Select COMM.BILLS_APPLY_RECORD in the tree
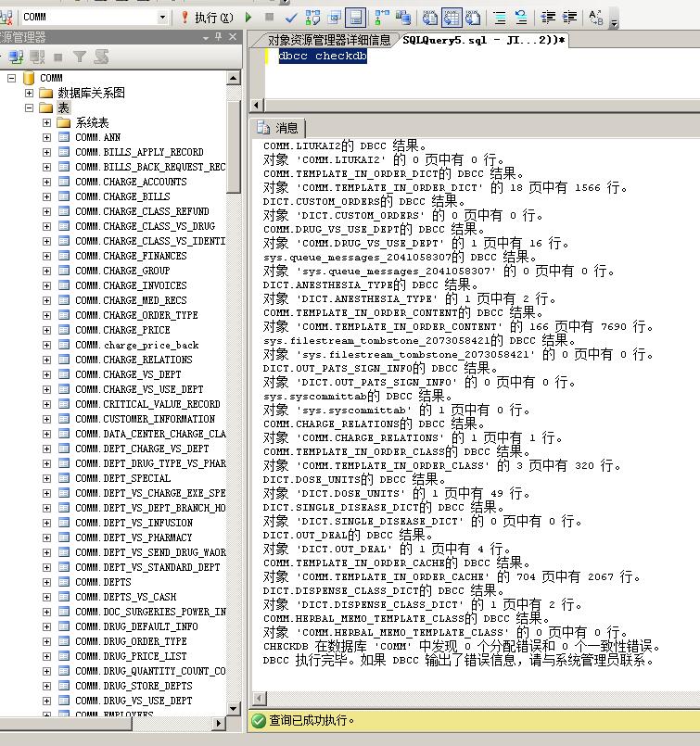Screen dimensions: 700x746 click(139, 152)
